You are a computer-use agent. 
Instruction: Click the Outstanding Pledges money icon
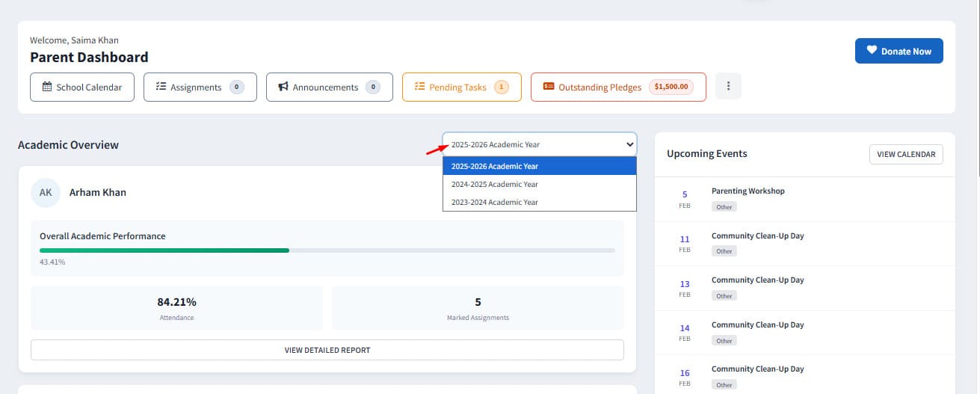pos(549,87)
